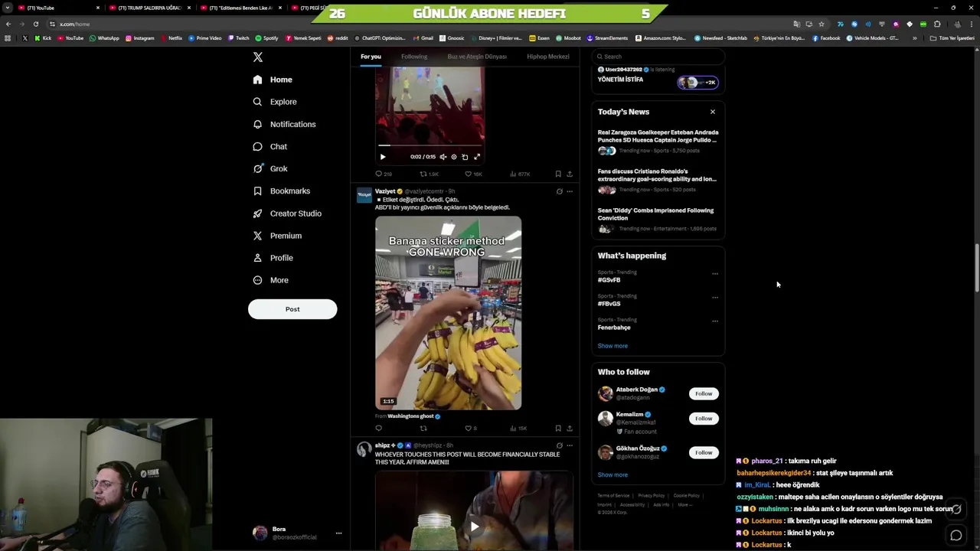Show more under Who to follow
980x551 pixels.
tap(612, 475)
